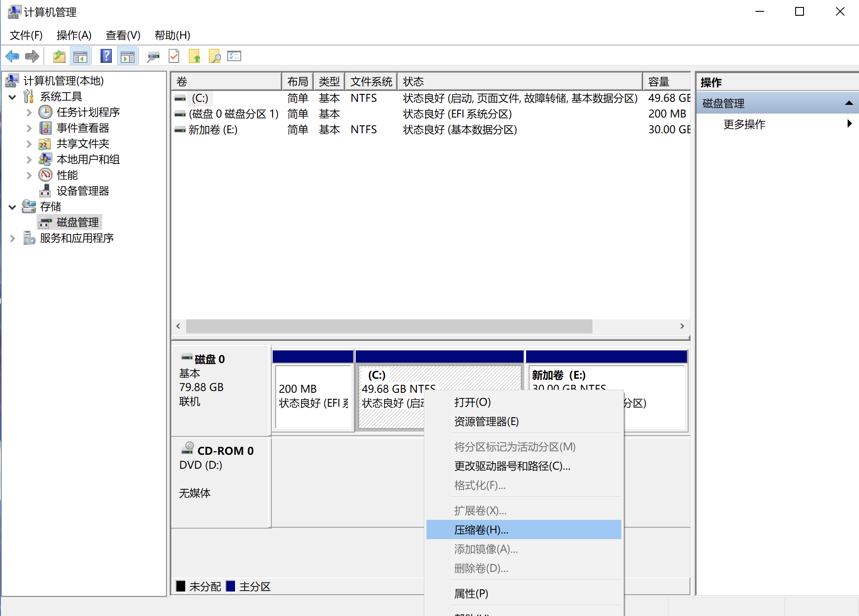The width and height of the screenshot is (859, 616).
Task: Click the folder with magnifier toolbar icon
Action: (215, 56)
